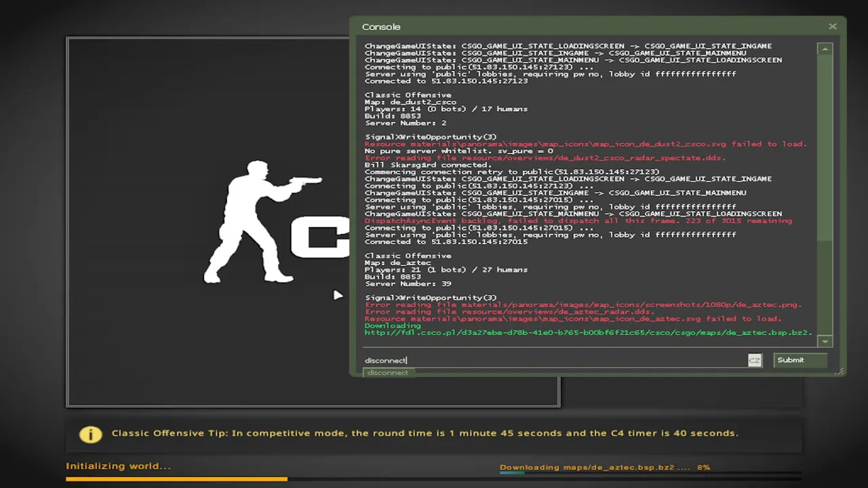Viewport: 868px width, 488px height.
Task: Click the red DispatchAsyncEvent backlog error line
Action: (x=578, y=220)
